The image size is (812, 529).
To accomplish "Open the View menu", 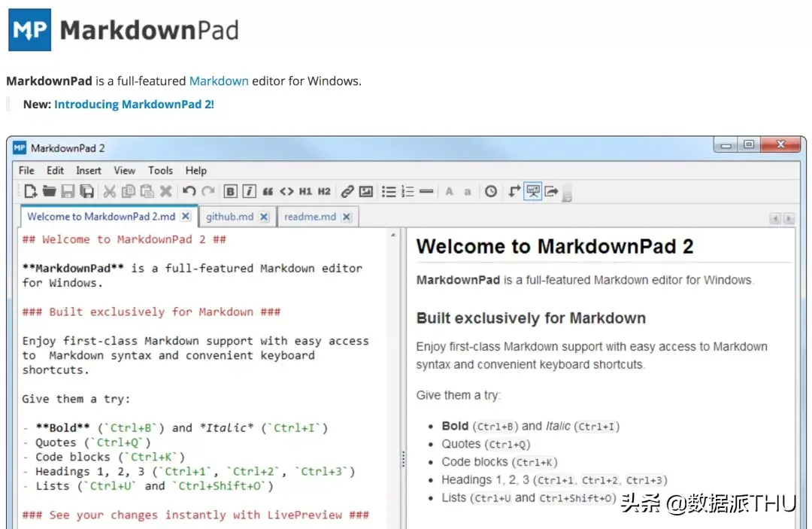I will coord(124,171).
